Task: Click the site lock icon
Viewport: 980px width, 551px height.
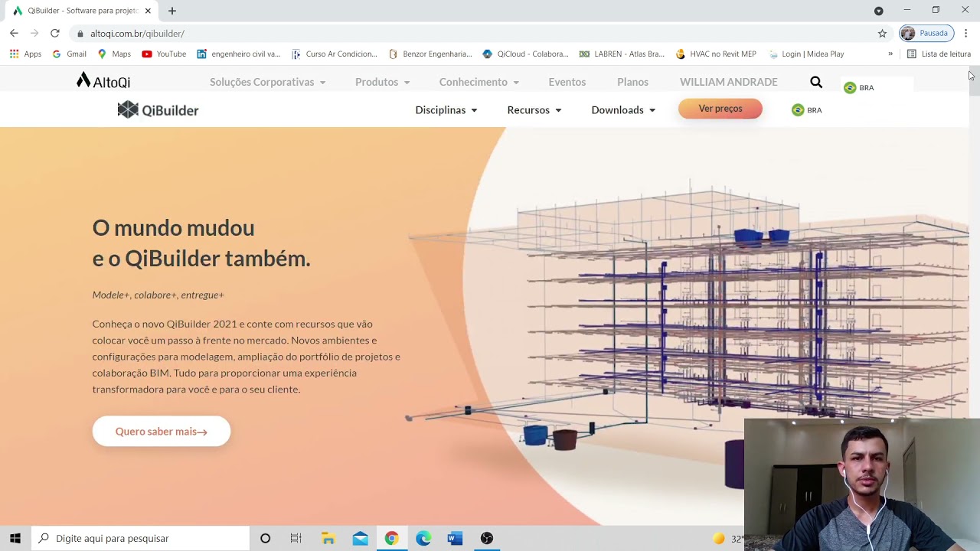Action: tap(80, 34)
